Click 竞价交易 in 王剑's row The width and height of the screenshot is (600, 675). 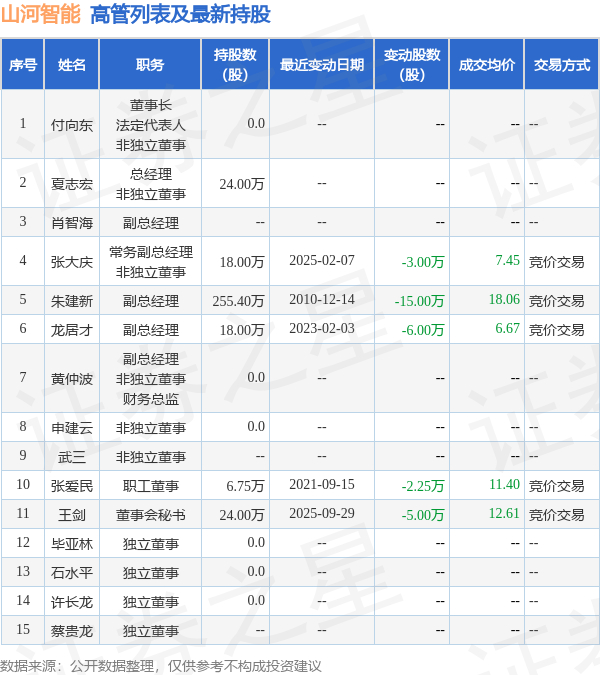point(557,515)
